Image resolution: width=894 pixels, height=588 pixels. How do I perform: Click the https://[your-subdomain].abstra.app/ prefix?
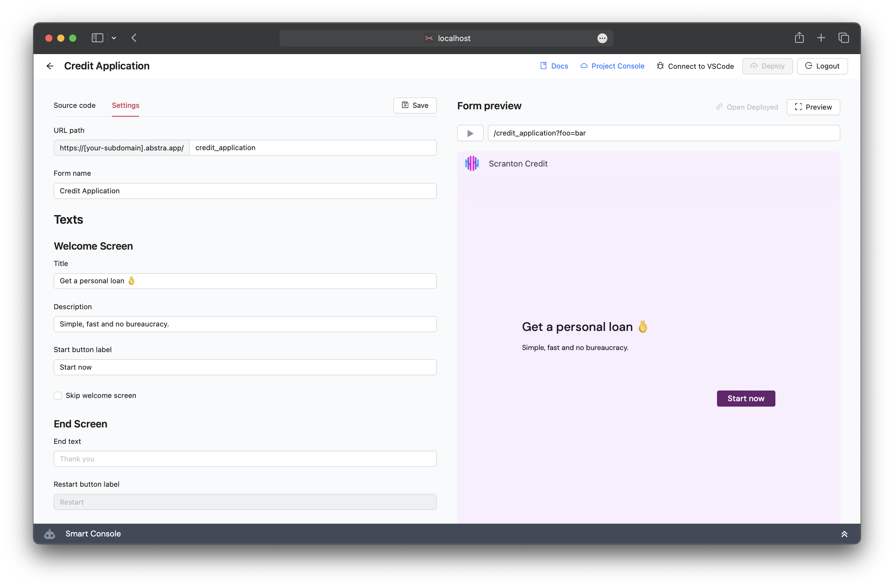click(x=122, y=147)
